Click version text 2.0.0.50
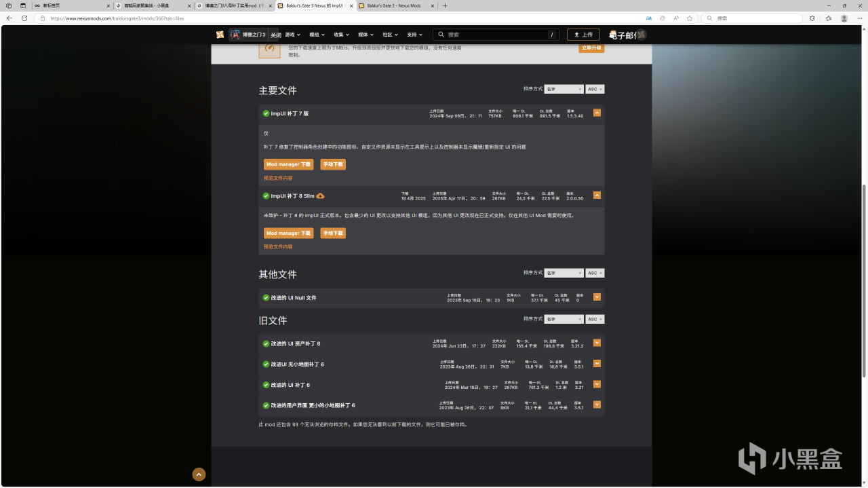868x488 pixels. tap(575, 198)
